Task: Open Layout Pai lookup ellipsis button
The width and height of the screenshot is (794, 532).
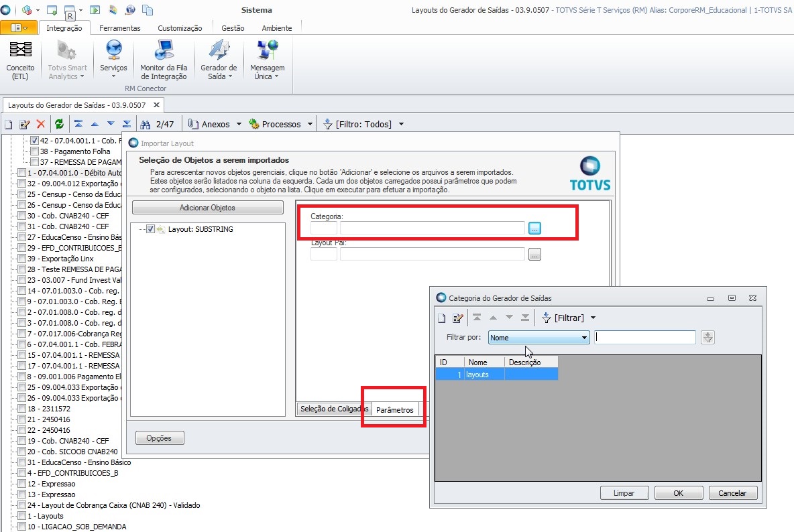Action: (x=534, y=255)
